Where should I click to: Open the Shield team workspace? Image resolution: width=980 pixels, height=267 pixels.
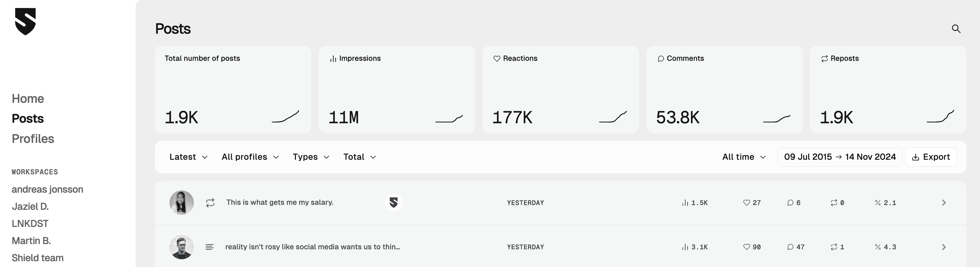point(37,258)
